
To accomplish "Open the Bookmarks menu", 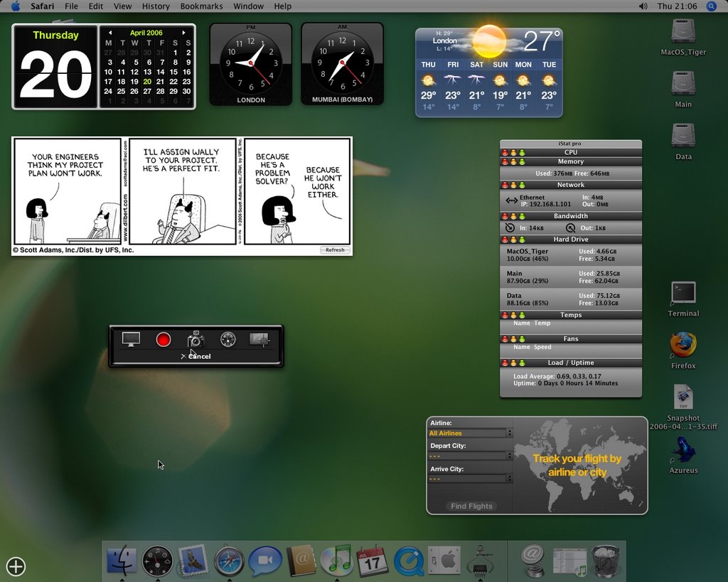I will 201,6.
